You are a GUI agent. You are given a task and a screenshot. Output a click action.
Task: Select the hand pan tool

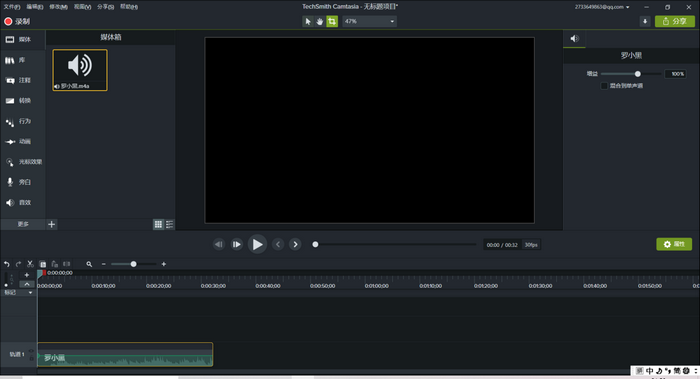[320, 21]
